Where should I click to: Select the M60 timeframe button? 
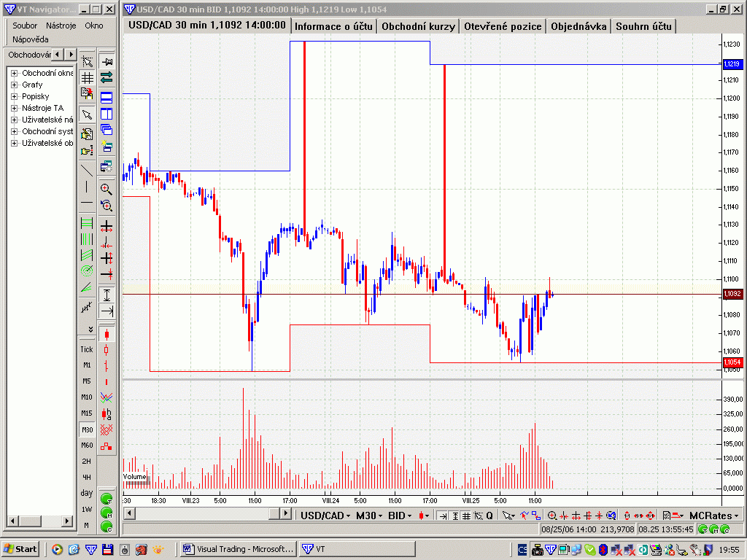pyautogui.click(x=87, y=446)
